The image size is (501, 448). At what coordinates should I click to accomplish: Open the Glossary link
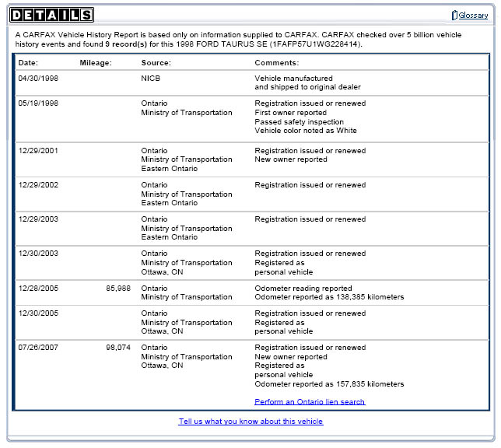[473, 16]
